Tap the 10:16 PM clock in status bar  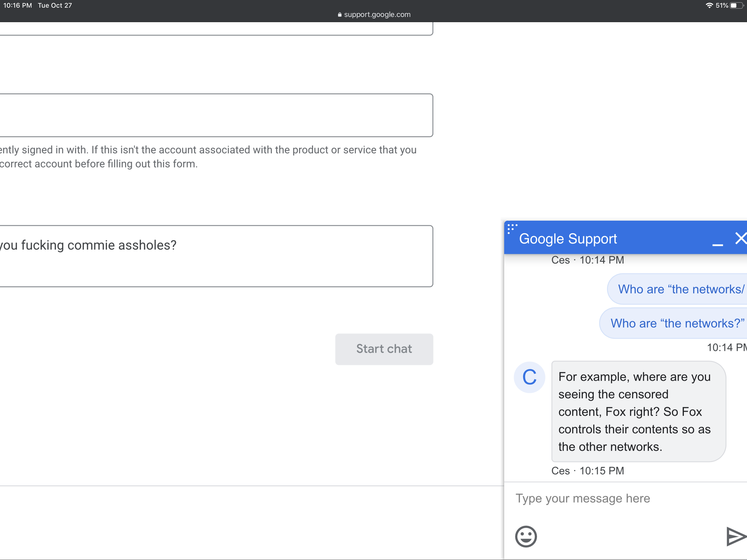click(x=17, y=5)
